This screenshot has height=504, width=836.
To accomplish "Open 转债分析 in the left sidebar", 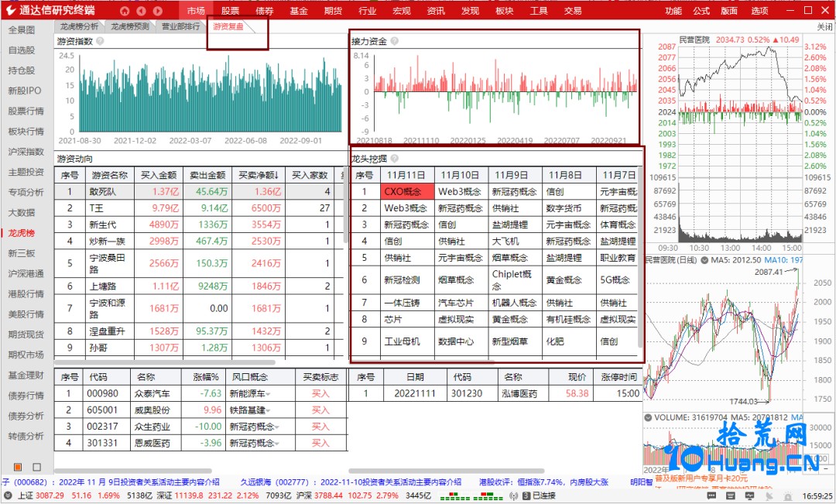I will 26,437.
